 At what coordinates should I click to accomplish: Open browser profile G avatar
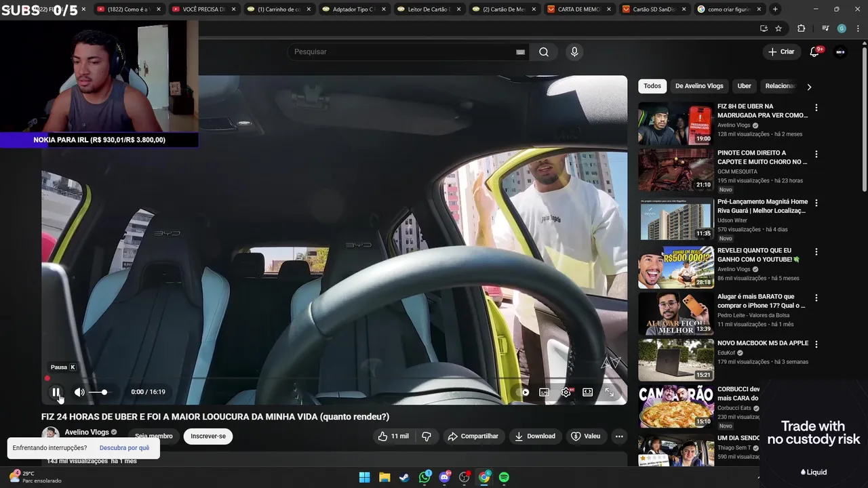tap(842, 28)
